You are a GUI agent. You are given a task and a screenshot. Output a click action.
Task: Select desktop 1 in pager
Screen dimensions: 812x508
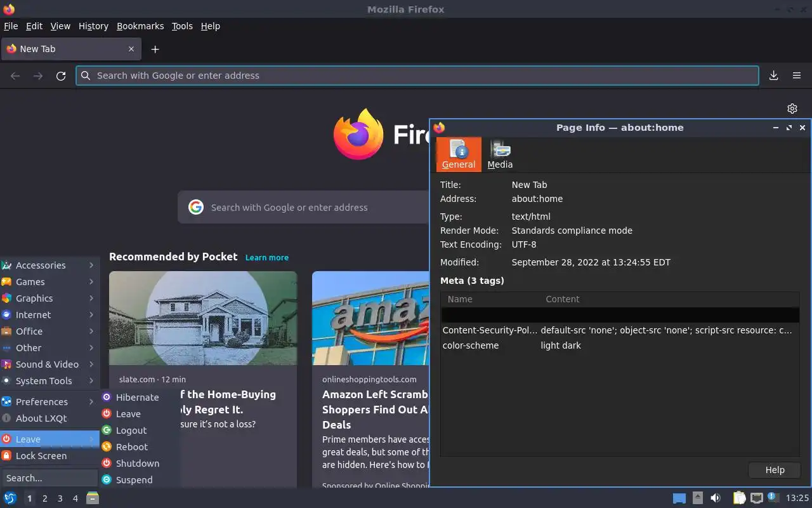pyautogui.click(x=29, y=498)
